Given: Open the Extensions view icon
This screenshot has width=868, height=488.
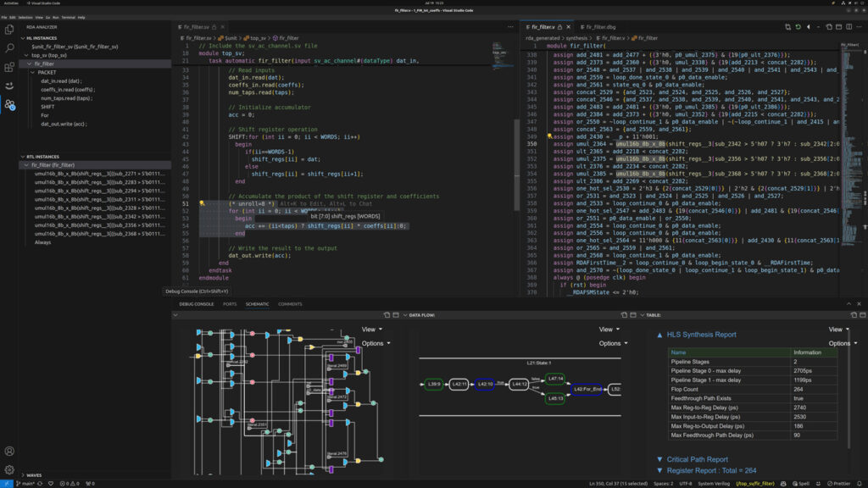Looking at the screenshot, I should click(x=9, y=67).
